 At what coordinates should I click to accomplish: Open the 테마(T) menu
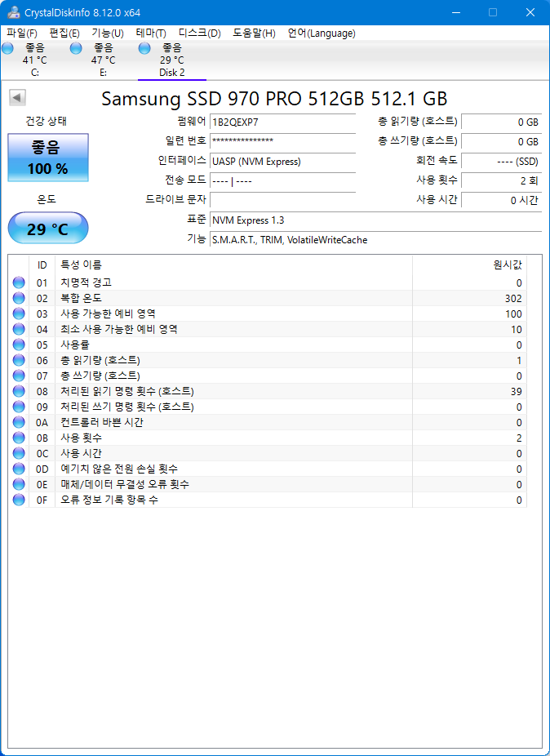point(151,33)
